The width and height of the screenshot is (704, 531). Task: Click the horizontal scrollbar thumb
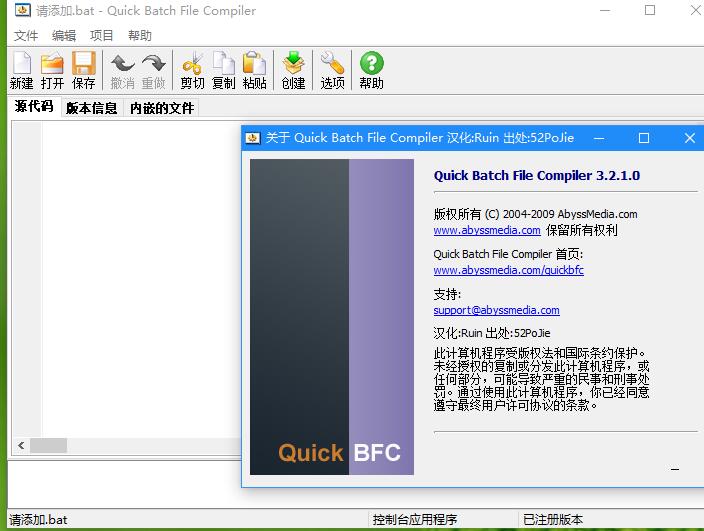tap(48, 446)
